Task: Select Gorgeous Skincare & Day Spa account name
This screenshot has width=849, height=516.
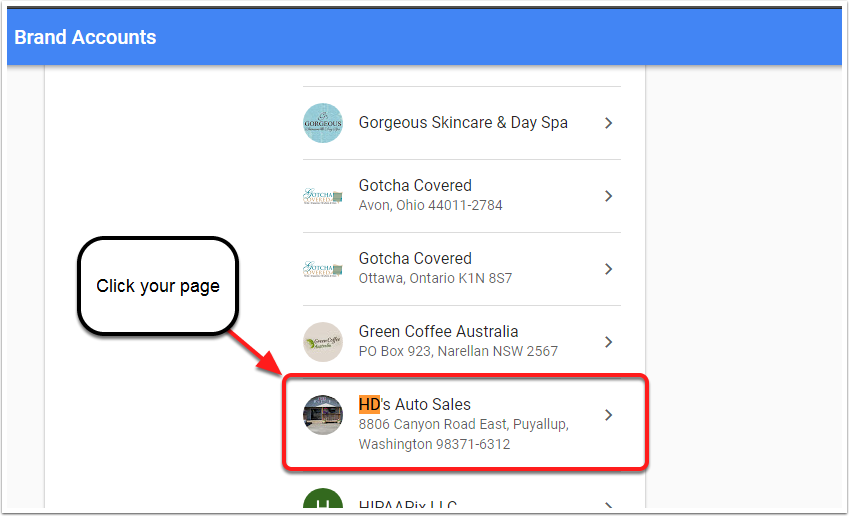Action: [463, 123]
